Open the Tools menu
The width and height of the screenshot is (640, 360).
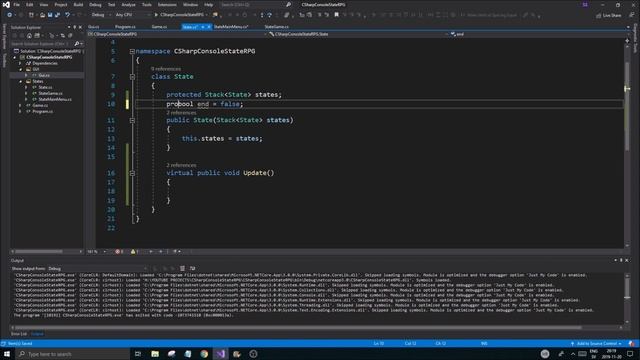[147, 4]
